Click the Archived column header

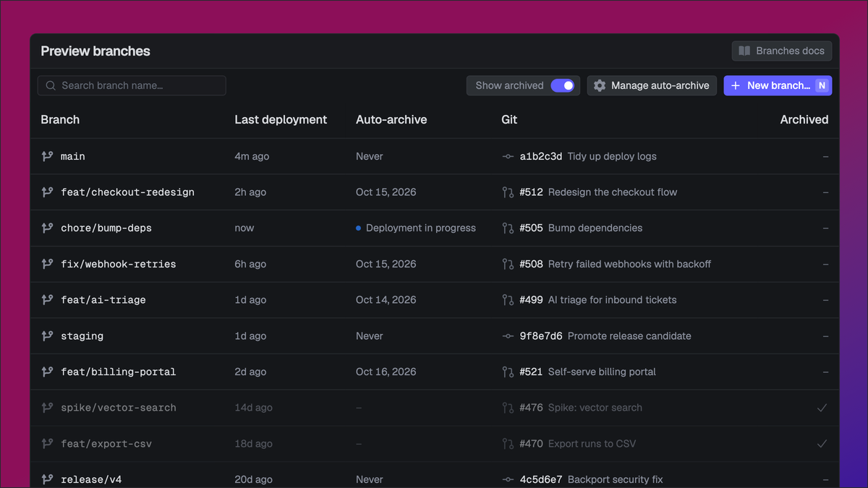(804, 119)
